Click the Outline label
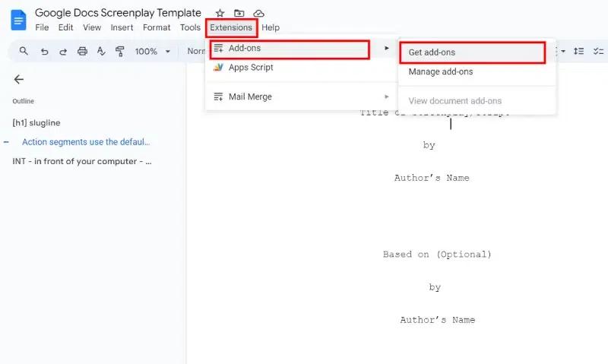This screenshot has width=608, height=364. 24,101
